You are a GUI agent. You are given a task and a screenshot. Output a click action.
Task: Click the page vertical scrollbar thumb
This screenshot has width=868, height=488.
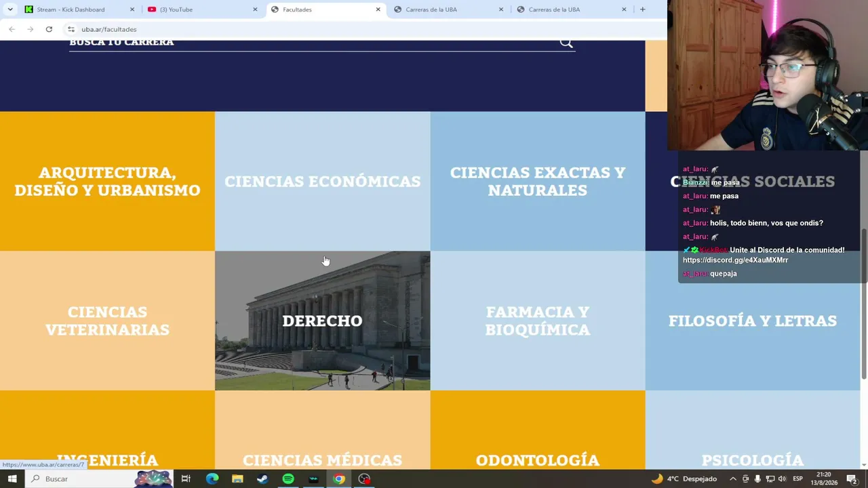pyautogui.click(x=864, y=305)
